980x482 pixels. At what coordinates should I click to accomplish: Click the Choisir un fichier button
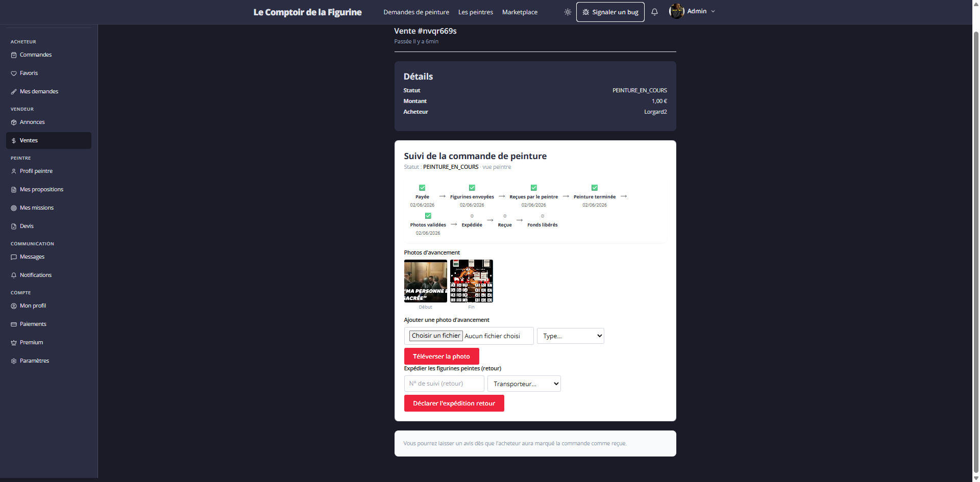tap(436, 336)
